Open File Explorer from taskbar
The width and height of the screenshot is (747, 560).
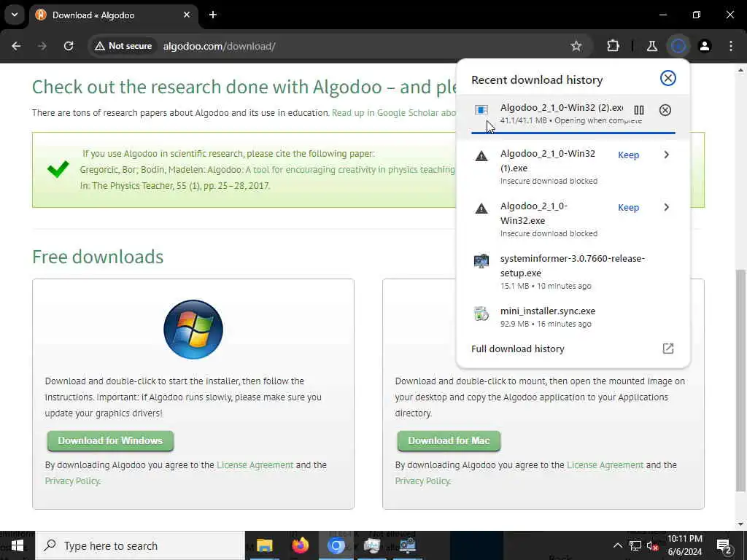point(264,545)
